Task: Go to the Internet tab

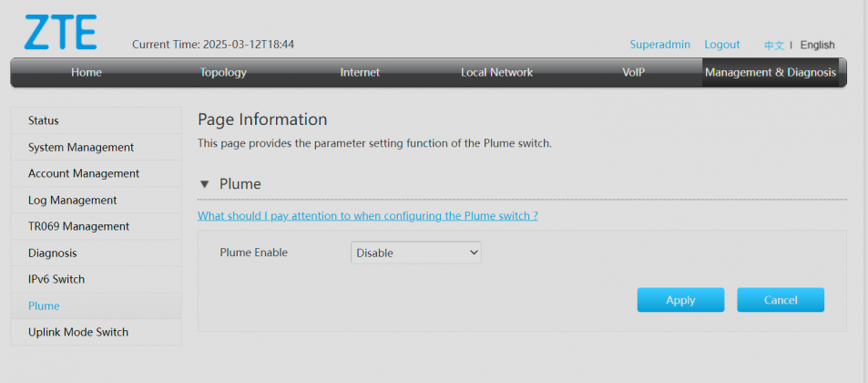Action: 360,72
